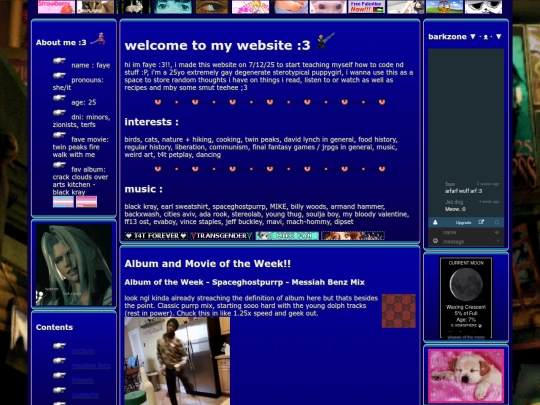Click the Upgrade button in chat box

pyautogui.click(x=463, y=222)
